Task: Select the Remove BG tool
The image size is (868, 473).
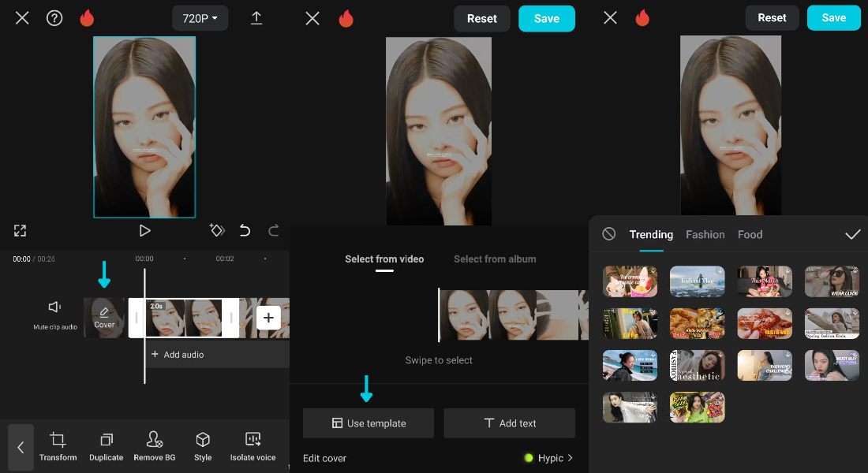Action: click(x=155, y=447)
